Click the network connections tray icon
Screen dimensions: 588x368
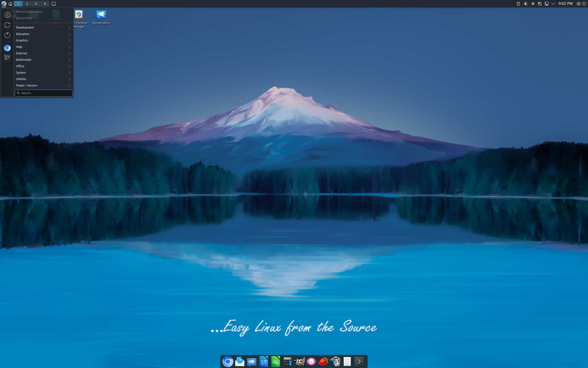point(546,4)
